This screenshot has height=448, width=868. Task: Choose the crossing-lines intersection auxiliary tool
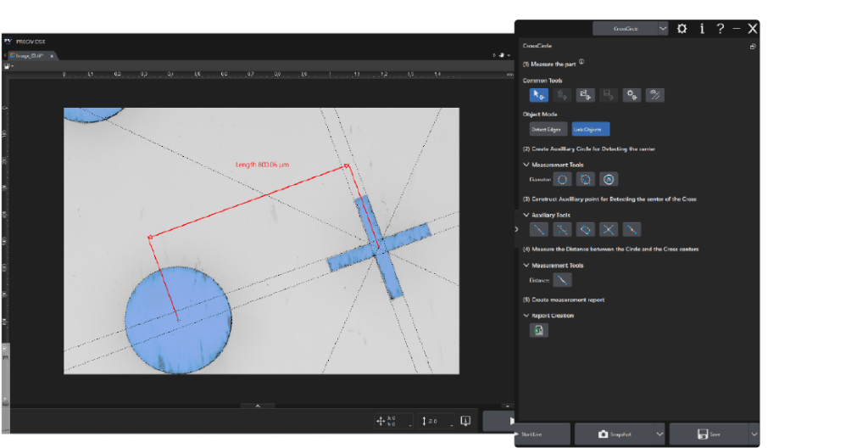click(x=609, y=230)
